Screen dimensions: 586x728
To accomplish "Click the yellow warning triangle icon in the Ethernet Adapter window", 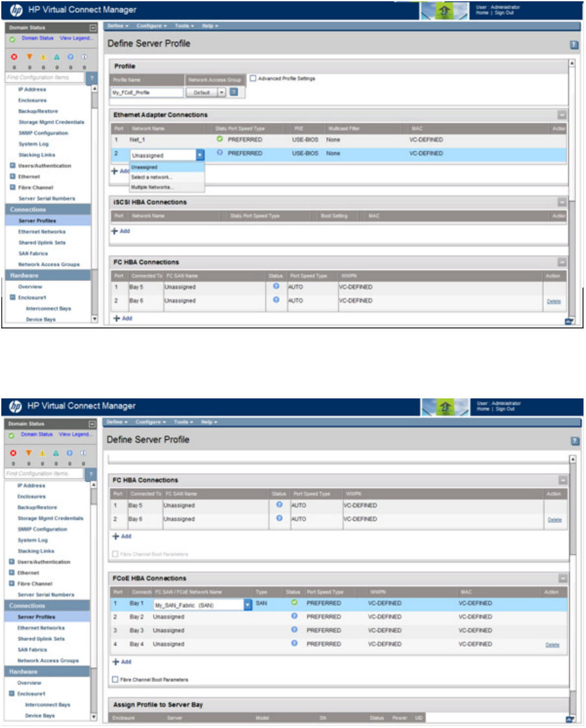I will click(43, 56).
